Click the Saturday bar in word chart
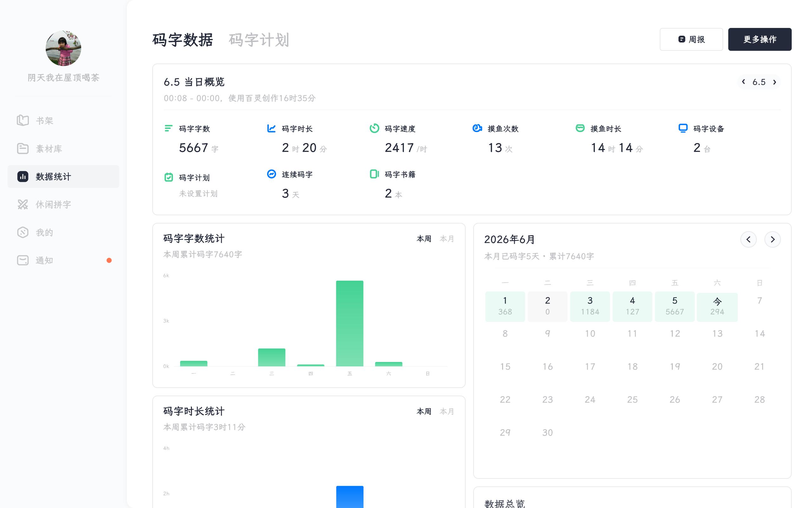Image resolution: width=812 pixels, height=508 pixels. (x=389, y=364)
